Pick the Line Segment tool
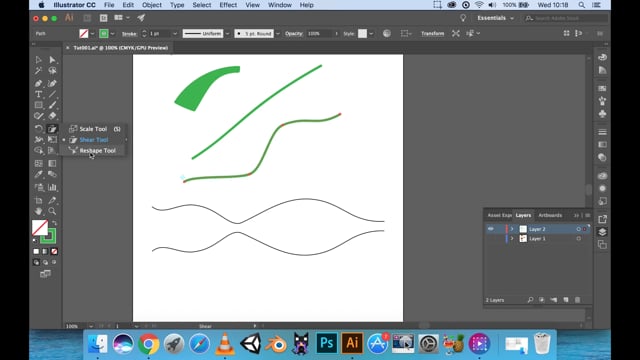Image resolution: width=640 pixels, height=360 pixels. [x=52, y=94]
